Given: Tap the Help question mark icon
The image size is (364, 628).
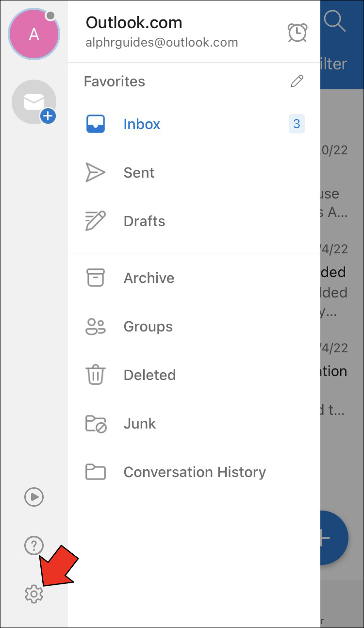Looking at the screenshot, I should [x=34, y=546].
